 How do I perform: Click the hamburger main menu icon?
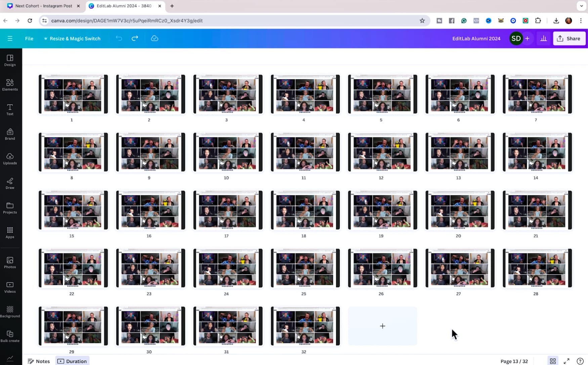click(10, 38)
